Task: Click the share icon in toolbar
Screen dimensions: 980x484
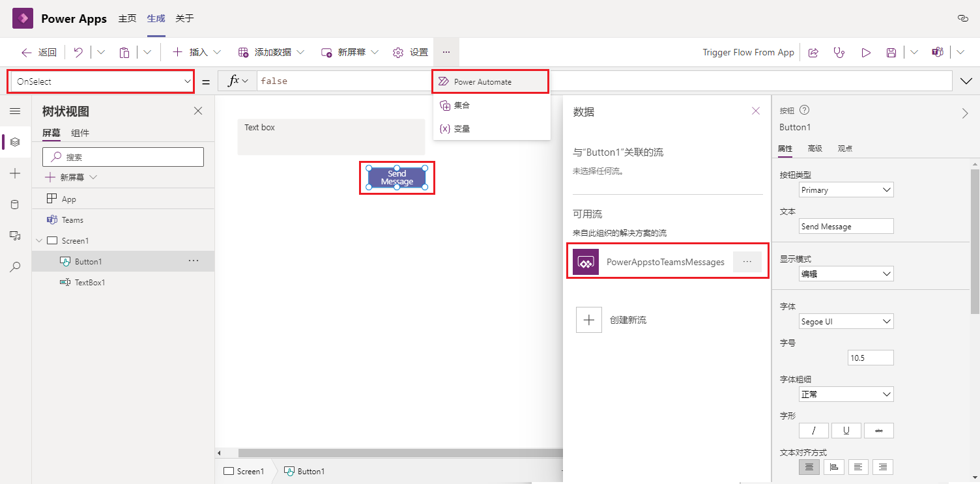Action: (813, 53)
